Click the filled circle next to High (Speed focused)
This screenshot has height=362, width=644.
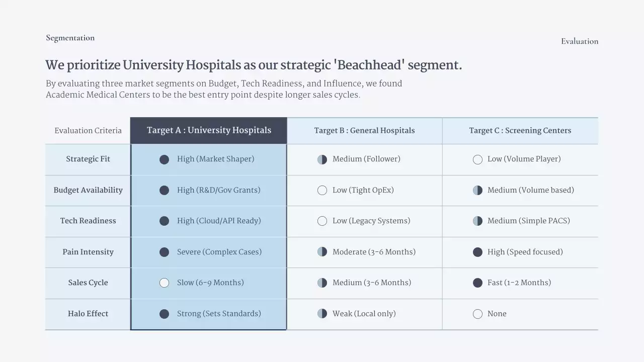[477, 252]
